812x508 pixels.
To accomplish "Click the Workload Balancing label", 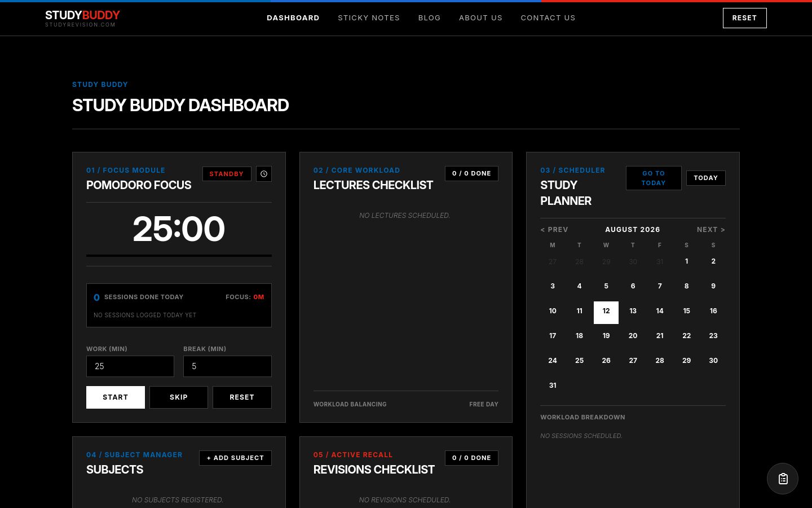I will [350, 404].
